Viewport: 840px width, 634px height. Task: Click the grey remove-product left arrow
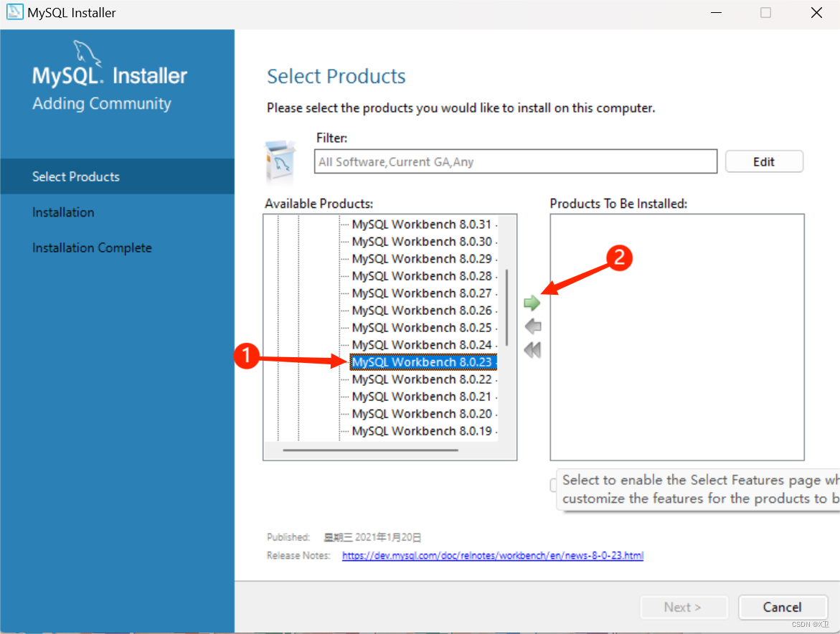coord(533,326)
